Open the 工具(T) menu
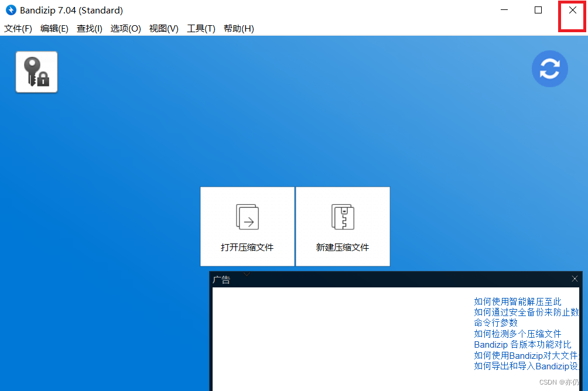 click(201, 29)
